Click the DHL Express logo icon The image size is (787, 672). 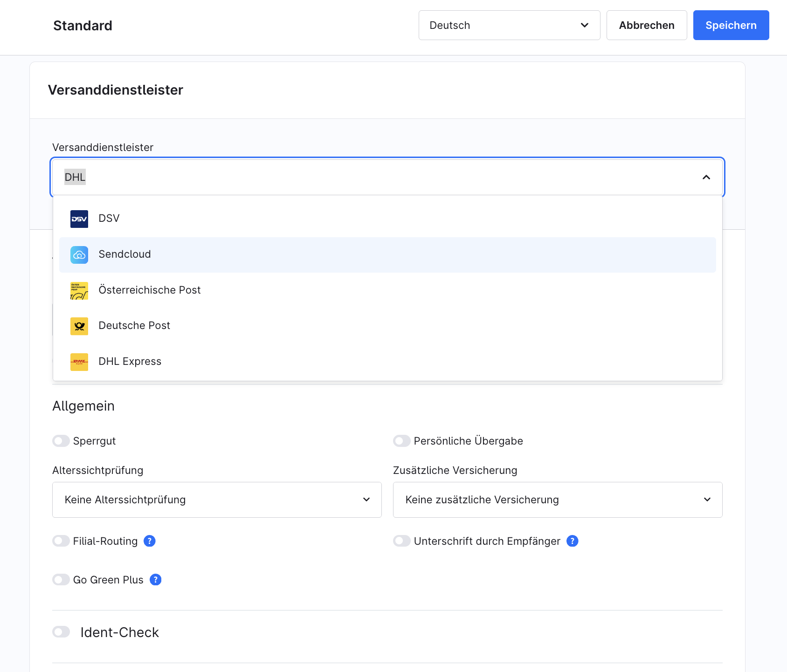click(79, 362)
